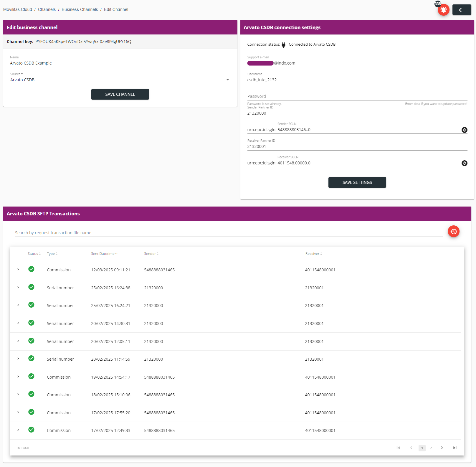Viewport: 476px width, 467px height.
Task: Expand the 20/02/2025 11:14:59 Serial number row
Action: [x=18, y=359]
